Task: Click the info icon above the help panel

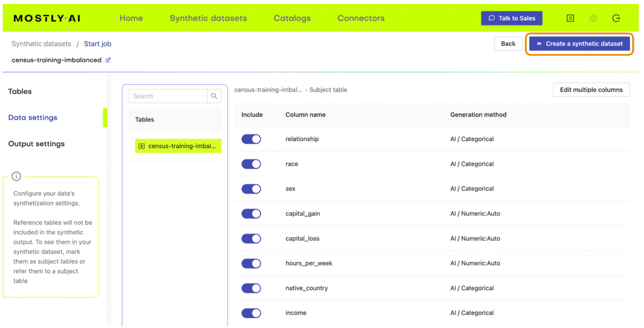Action: [x=16, y=176]
